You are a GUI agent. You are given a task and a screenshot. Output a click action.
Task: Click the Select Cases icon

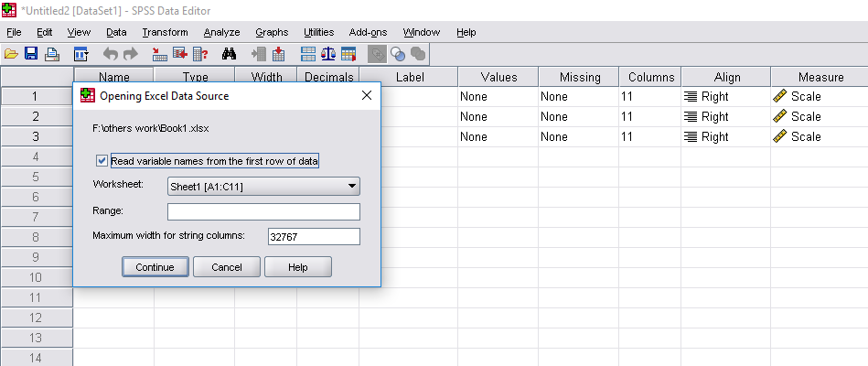click(348, 54)
